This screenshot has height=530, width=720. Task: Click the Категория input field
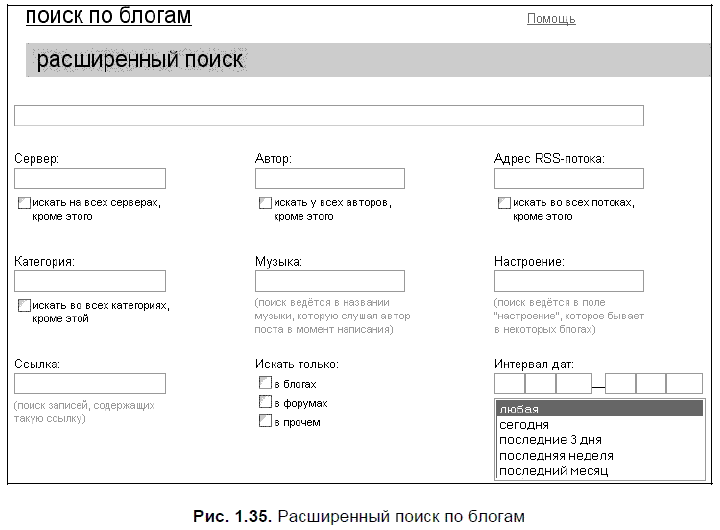tap(90, 281)
